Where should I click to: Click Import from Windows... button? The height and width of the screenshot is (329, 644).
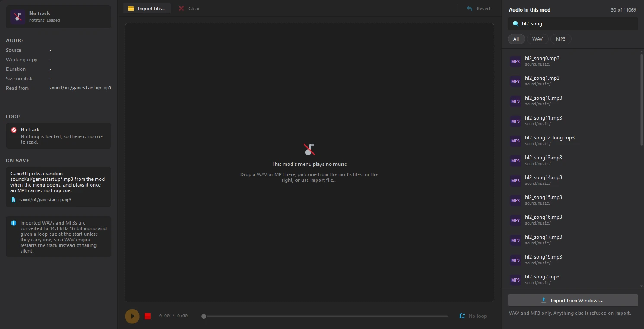point(572,301)
